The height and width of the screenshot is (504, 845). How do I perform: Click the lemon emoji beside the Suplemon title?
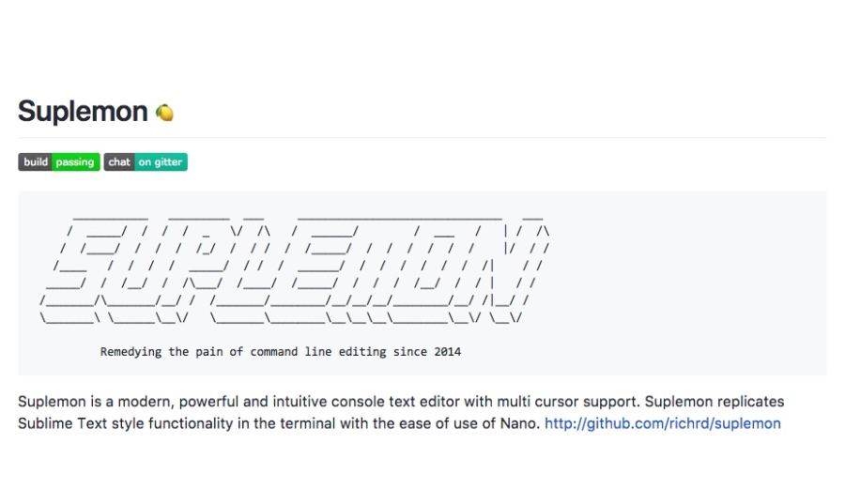coord(164,113)
